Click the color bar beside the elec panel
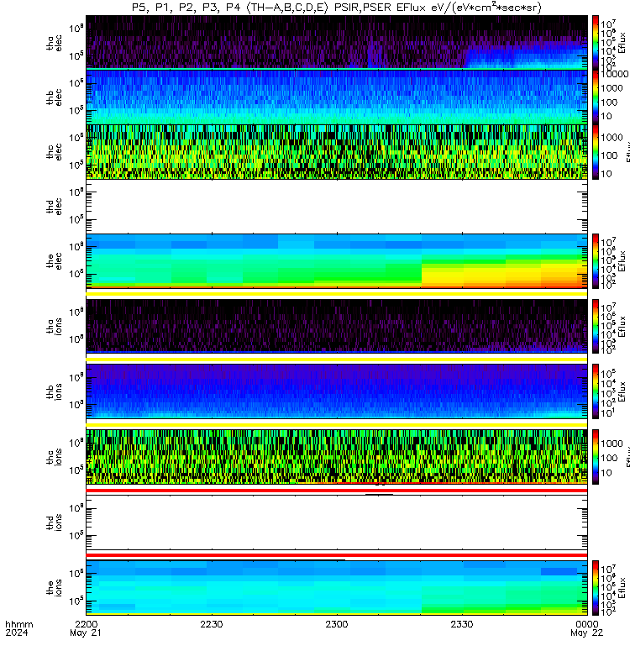 coord(596,261)
